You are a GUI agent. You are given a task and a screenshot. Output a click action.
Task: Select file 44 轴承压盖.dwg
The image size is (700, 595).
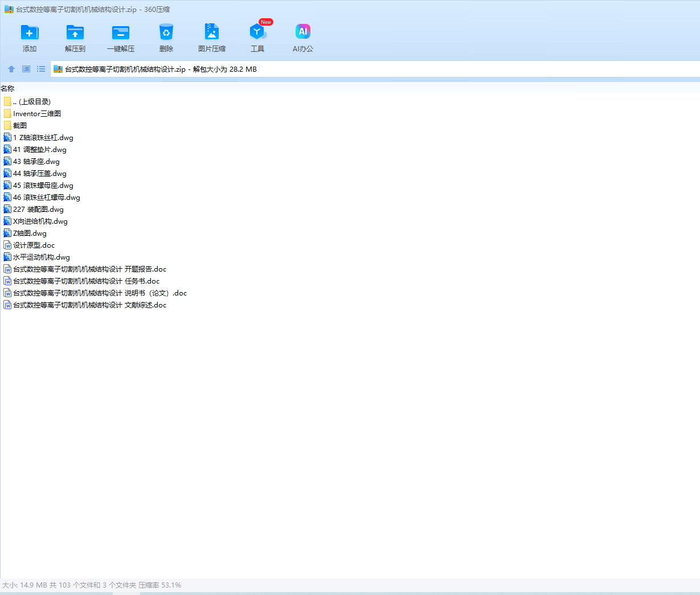(35, 173)
